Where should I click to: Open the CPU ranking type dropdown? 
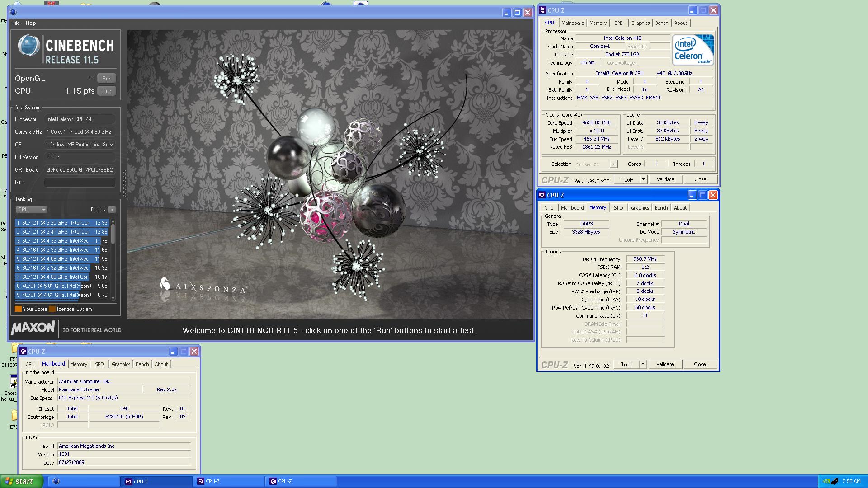(32, 210)
